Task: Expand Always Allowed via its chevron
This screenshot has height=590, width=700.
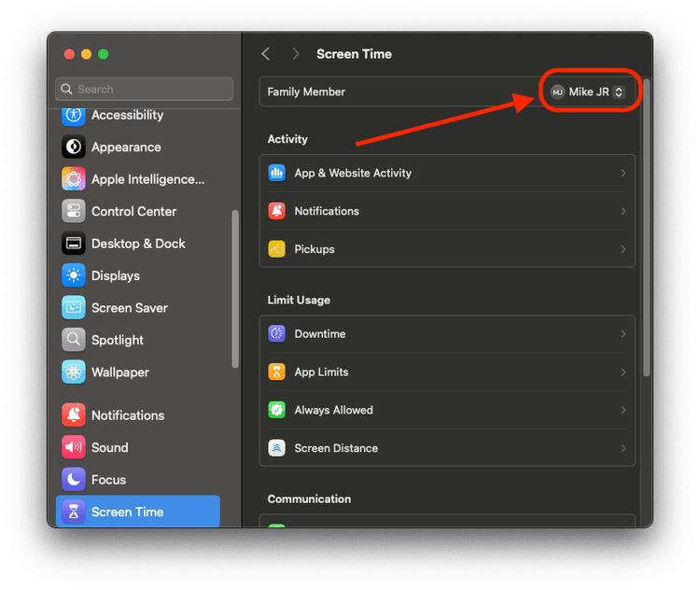Action: point(623,410)
